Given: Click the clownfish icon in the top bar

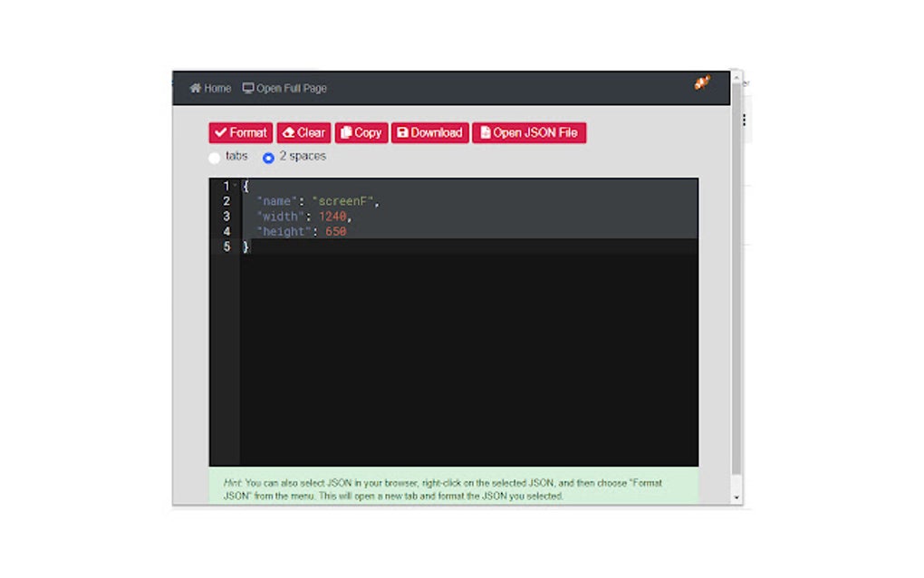Looking at the screenshot, I should click(701, 83).
